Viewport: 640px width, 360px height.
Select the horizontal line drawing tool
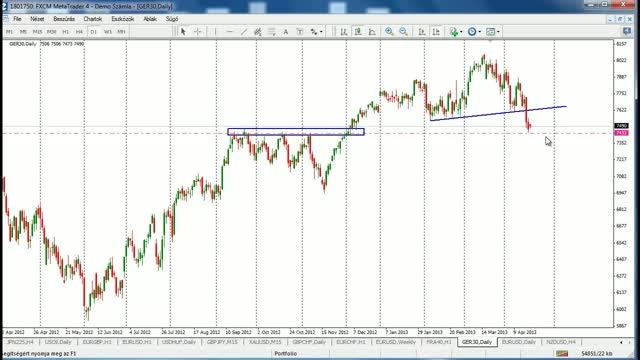pos(230,32)
